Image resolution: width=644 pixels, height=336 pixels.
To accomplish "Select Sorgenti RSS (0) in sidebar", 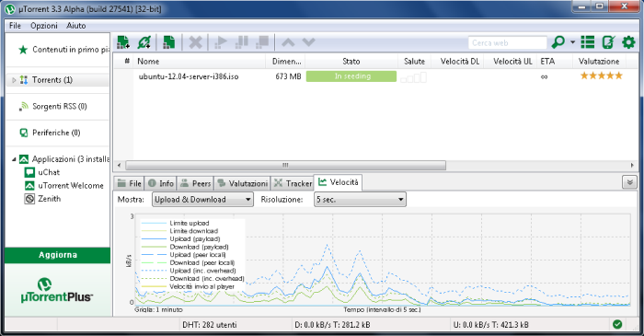I will [x=58, y=106].
